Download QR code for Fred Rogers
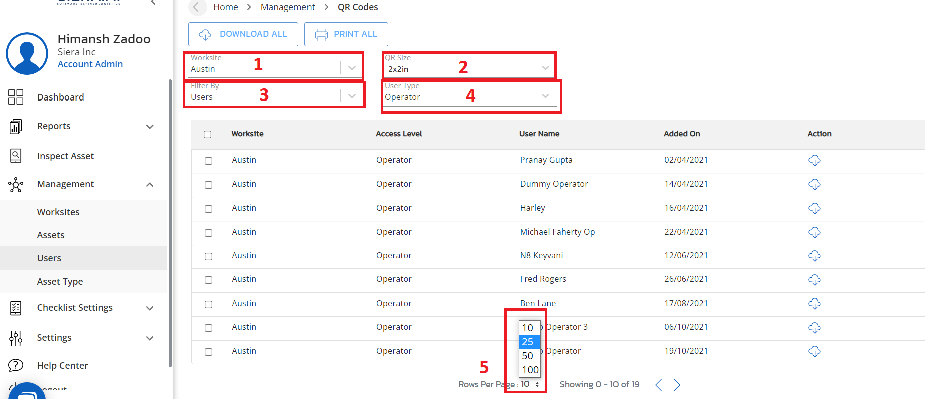The width and height of the screenshot is (925, 399). point(814,279)
